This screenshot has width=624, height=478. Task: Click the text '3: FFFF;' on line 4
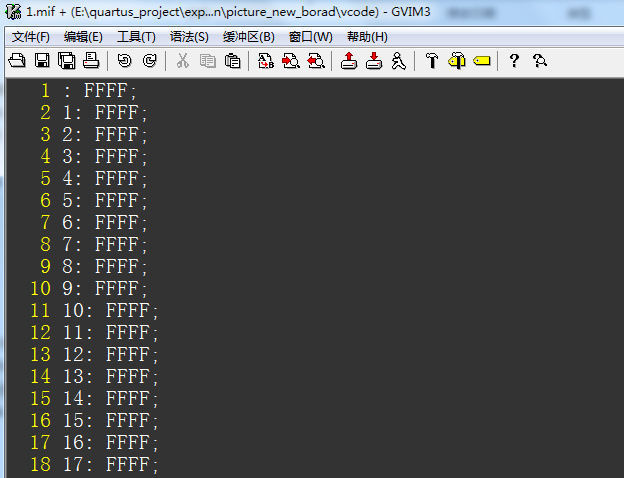coord(105,156)
